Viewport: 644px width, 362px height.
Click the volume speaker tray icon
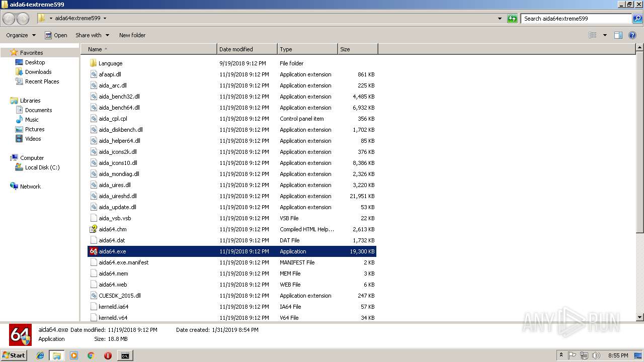(x=596, y=355)
